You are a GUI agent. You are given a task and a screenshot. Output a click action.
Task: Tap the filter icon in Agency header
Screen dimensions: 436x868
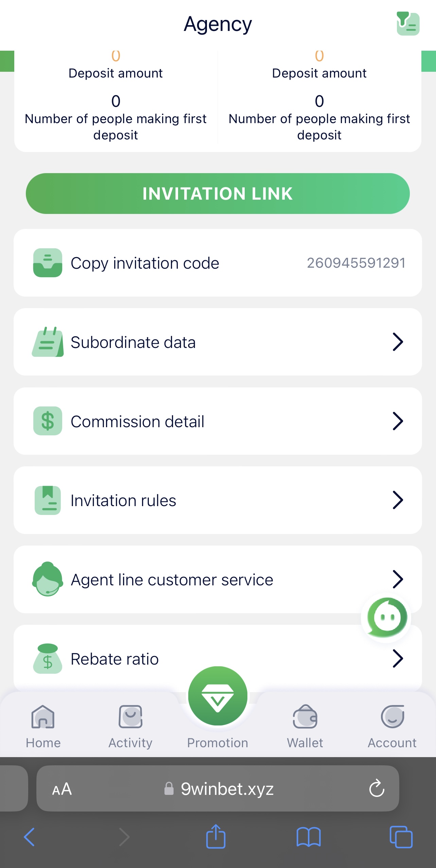tap(408, 24)
